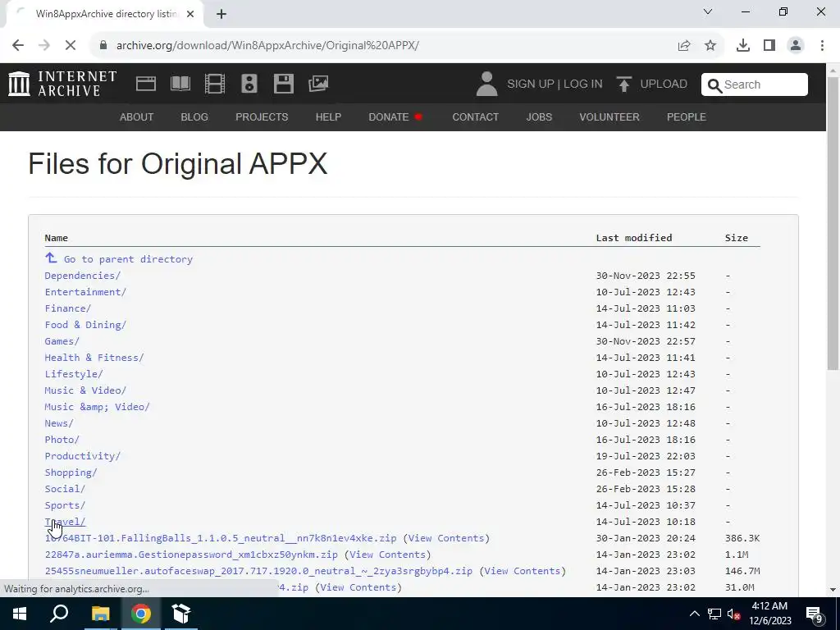Open the Productivity/ folder
The width and height of the screenshot is (840, 630).
coord(83,456)
